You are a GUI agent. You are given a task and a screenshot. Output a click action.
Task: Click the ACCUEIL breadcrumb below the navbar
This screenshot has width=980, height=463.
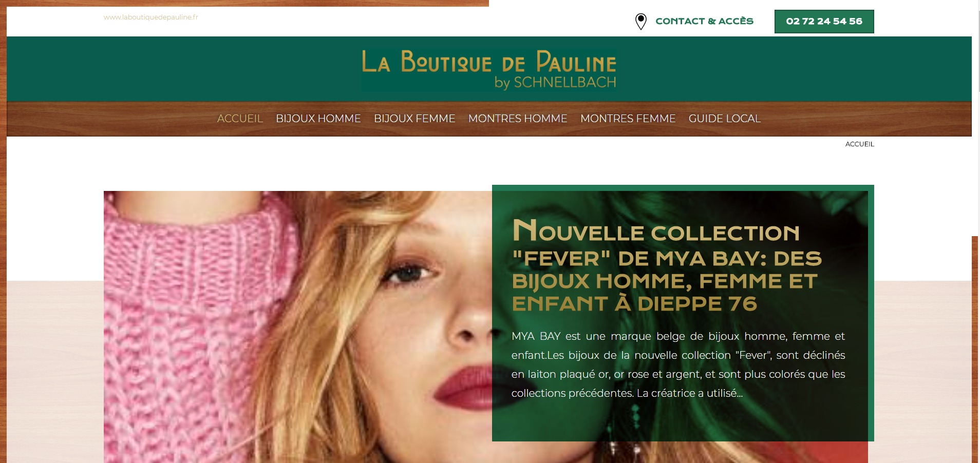859,144
